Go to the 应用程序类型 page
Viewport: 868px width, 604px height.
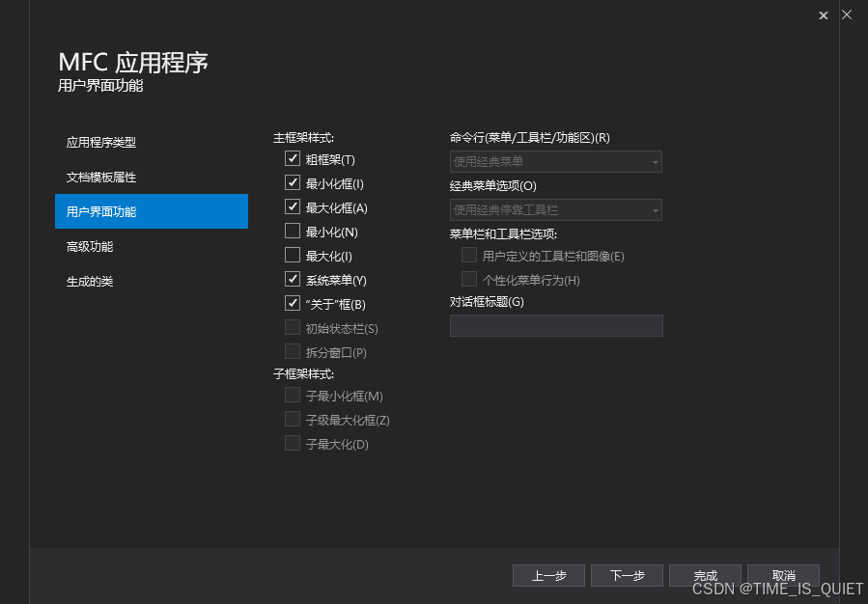tap(152, 142)
